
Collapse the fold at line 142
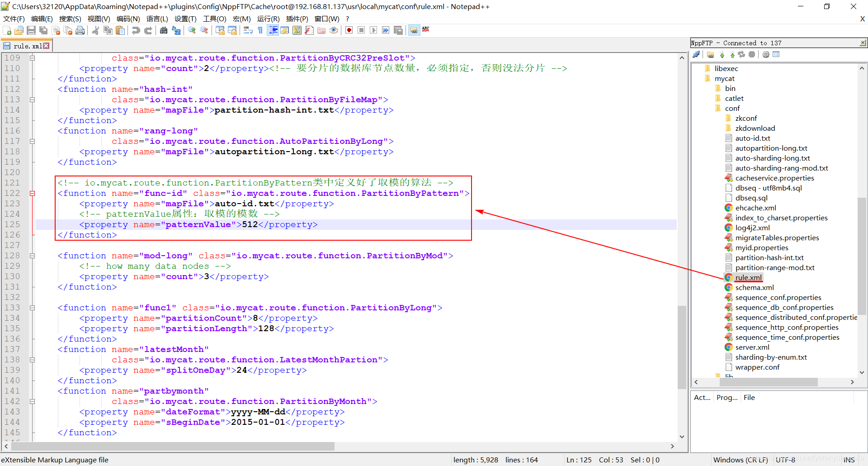[x=33, y=401]
